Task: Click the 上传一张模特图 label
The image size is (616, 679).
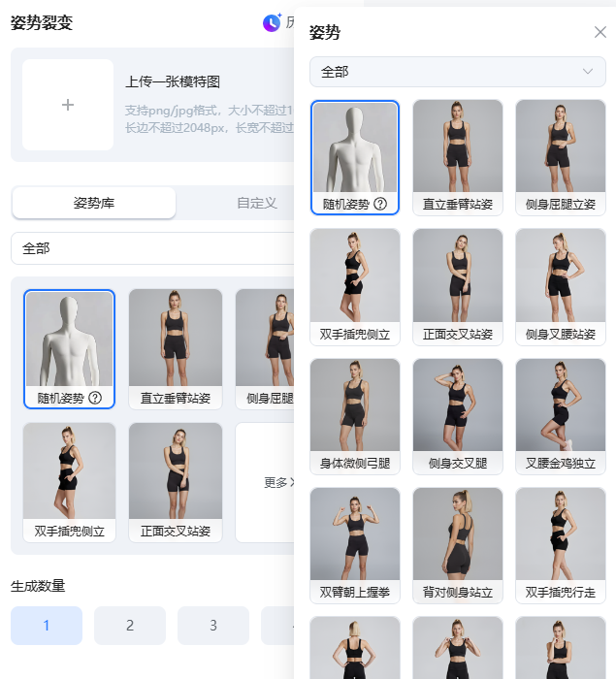Action: point(173,81)
